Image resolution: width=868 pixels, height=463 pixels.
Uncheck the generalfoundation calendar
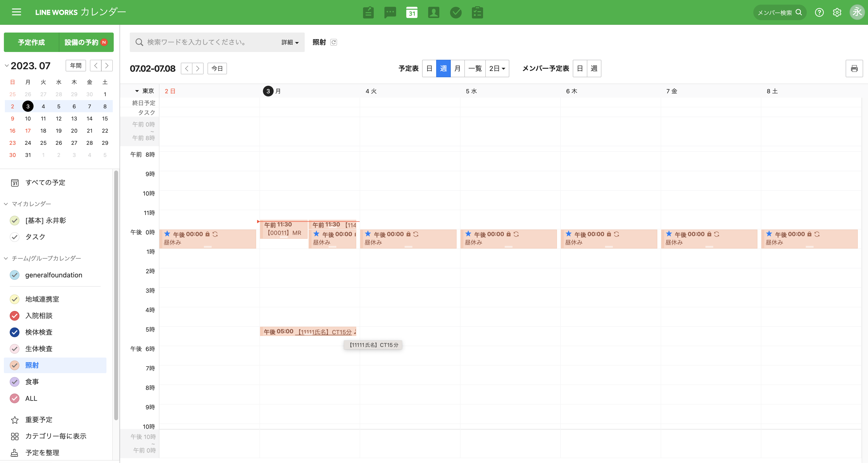(15, 275)
